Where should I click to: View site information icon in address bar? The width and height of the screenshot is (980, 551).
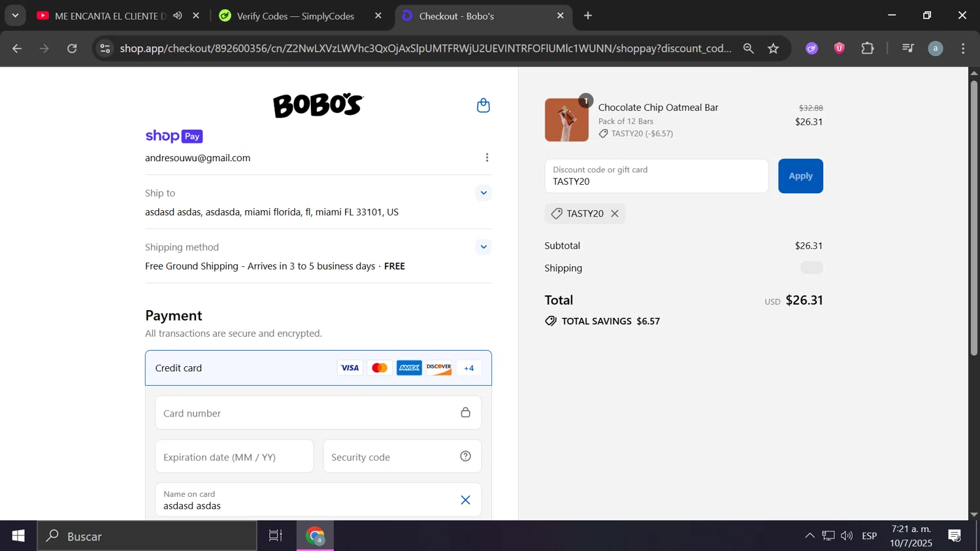tap(105, 48)
